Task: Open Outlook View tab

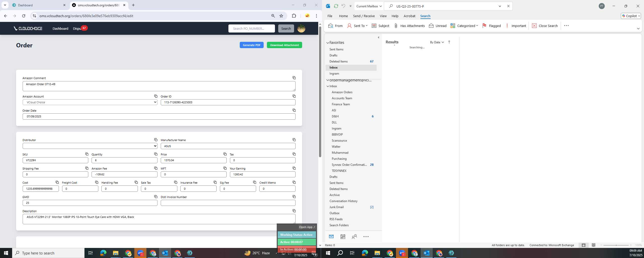Action: click(x=383, y=16)
